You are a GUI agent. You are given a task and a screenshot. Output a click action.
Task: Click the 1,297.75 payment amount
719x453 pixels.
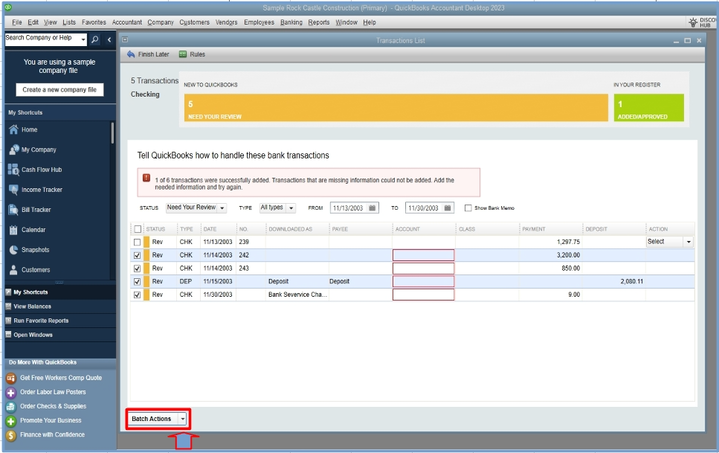click(x=568, y=242)
